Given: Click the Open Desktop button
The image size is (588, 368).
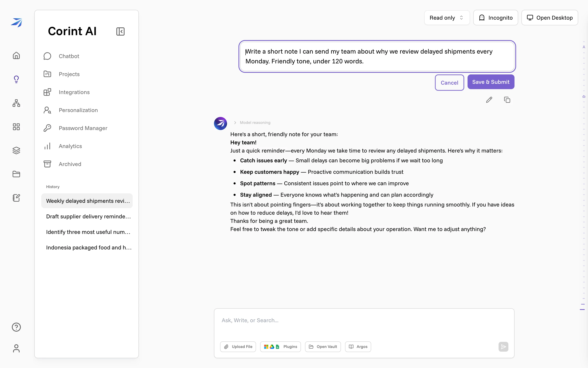Looking at the screenshot, I should [x=550, y=18].
